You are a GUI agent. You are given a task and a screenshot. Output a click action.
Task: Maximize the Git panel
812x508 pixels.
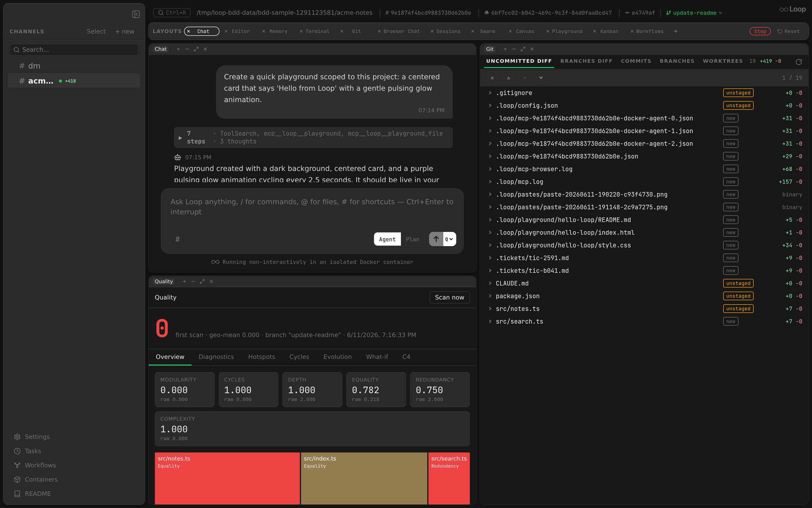pos(523,49)
